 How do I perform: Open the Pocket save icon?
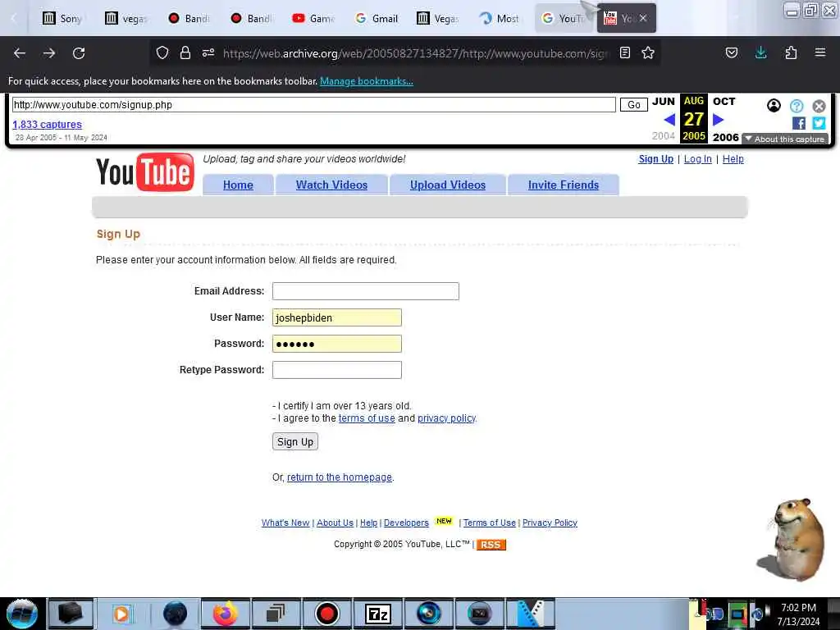coord(732,52)
